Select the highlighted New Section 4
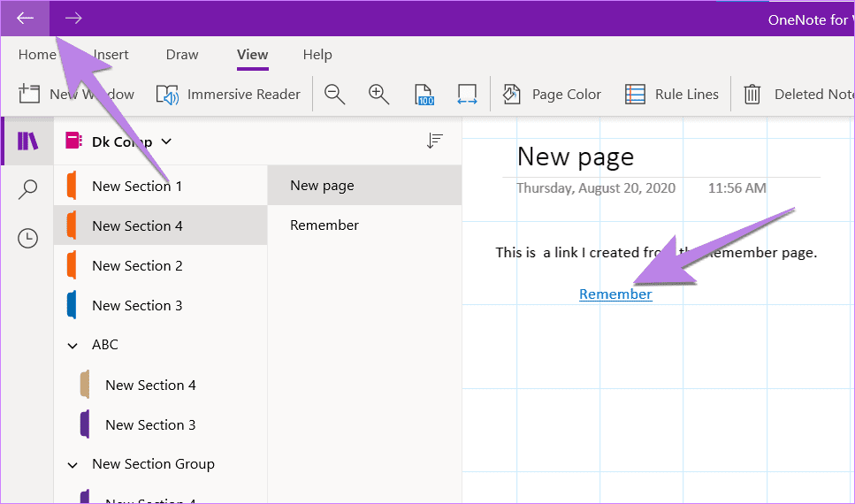The height and width of the screenshot is (504, 855). [160, 225]
